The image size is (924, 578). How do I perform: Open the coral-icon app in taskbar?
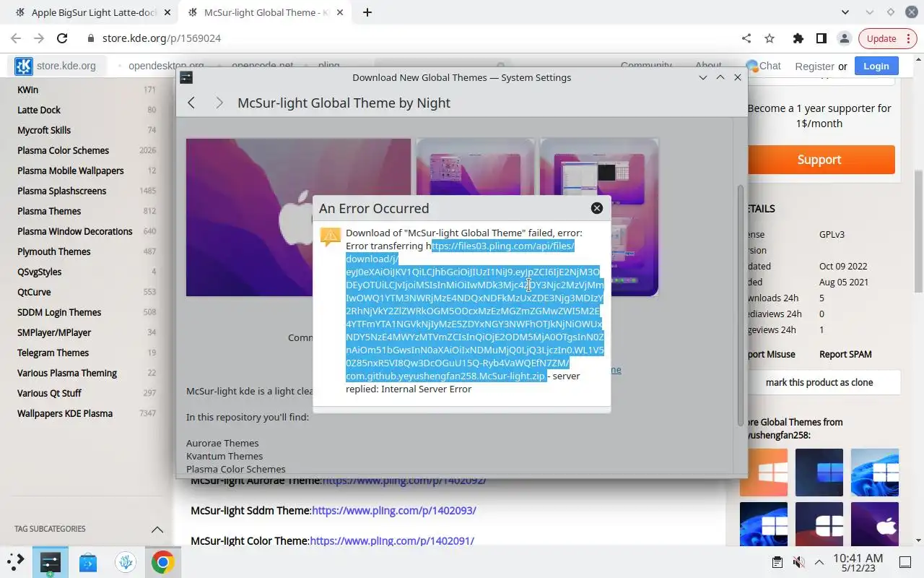[x=126, y=561]
